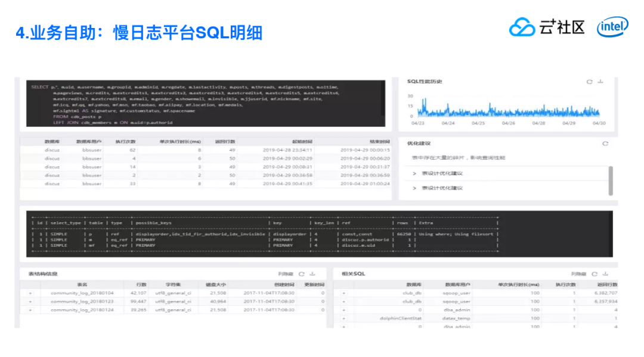Click the Intel logo

(x=612, y=27)
